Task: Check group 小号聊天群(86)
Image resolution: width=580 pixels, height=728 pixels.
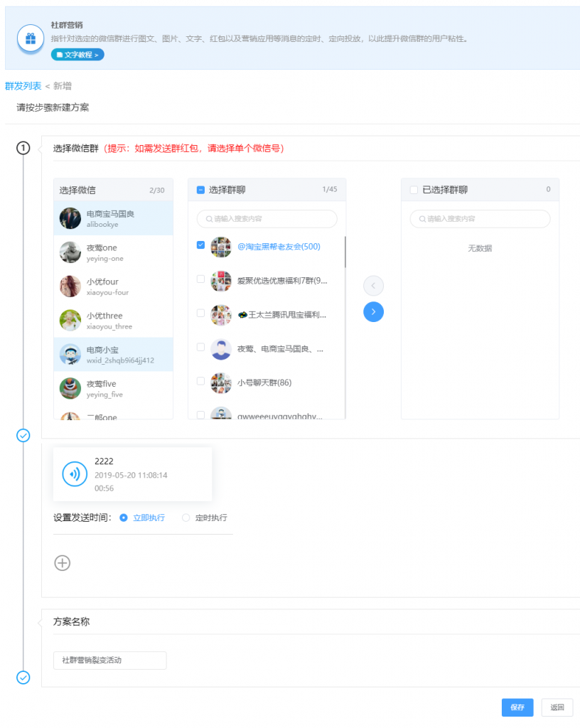Action: point(200,381)
